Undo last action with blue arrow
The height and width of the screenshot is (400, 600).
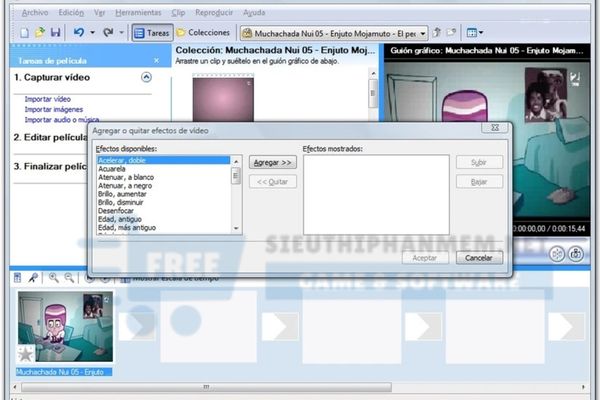coord(79,33)
